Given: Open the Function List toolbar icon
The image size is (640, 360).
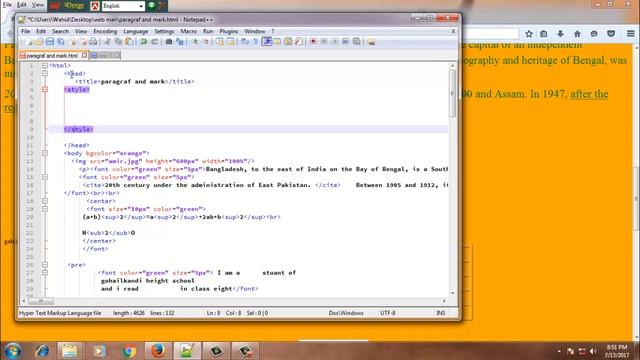Looking at the screenshot, I should point(299,42).
